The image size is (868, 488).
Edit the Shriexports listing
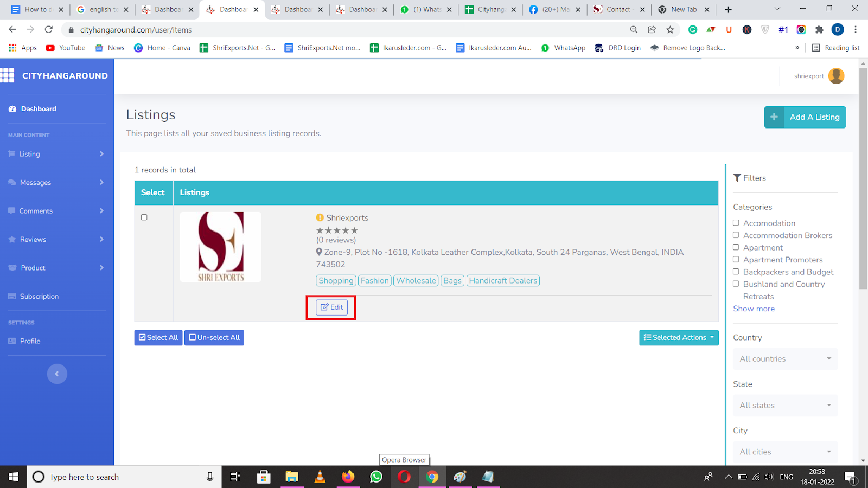click(x=331, y=307)
